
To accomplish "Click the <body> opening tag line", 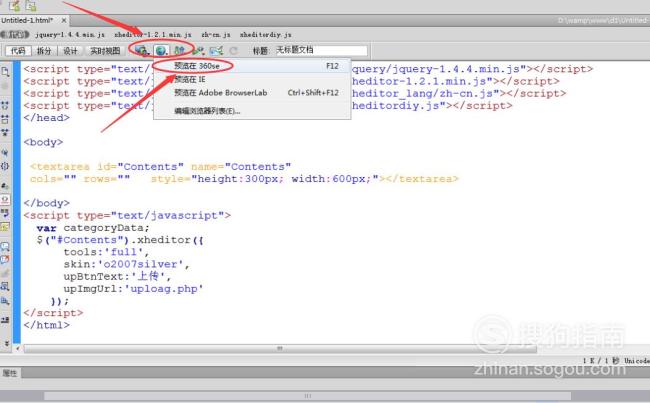I will coord(43,142).
